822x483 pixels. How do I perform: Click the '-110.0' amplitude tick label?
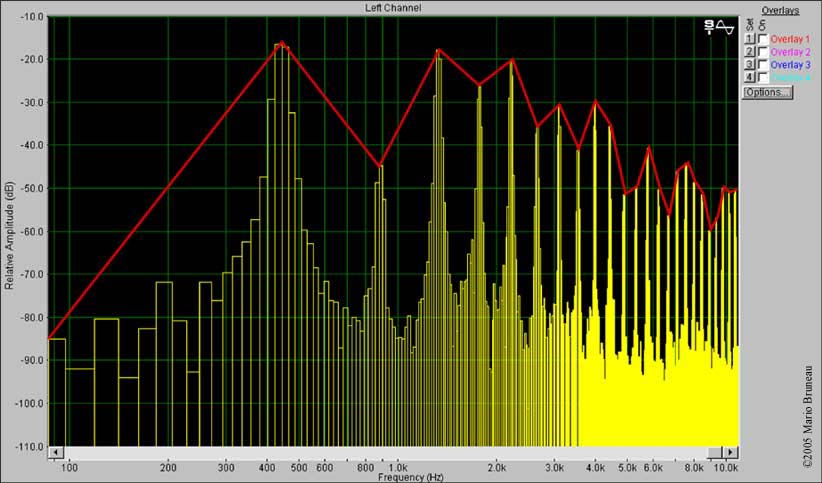30,446
